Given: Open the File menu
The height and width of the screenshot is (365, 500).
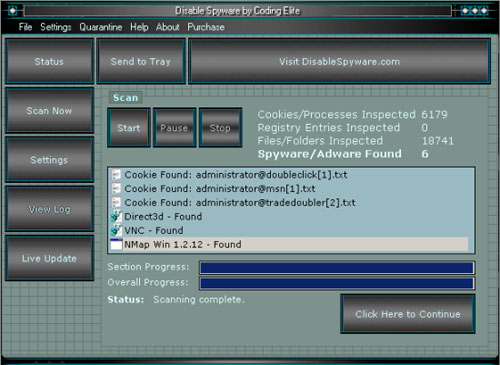Looking at the screenshot, I should tap(25, 27).
